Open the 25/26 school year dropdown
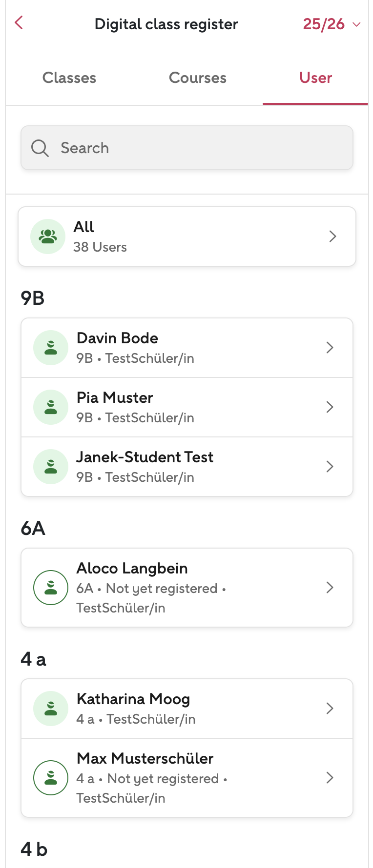Image resolution: width=373 pixels, height=868 pixels. click(x=332, y=24)
